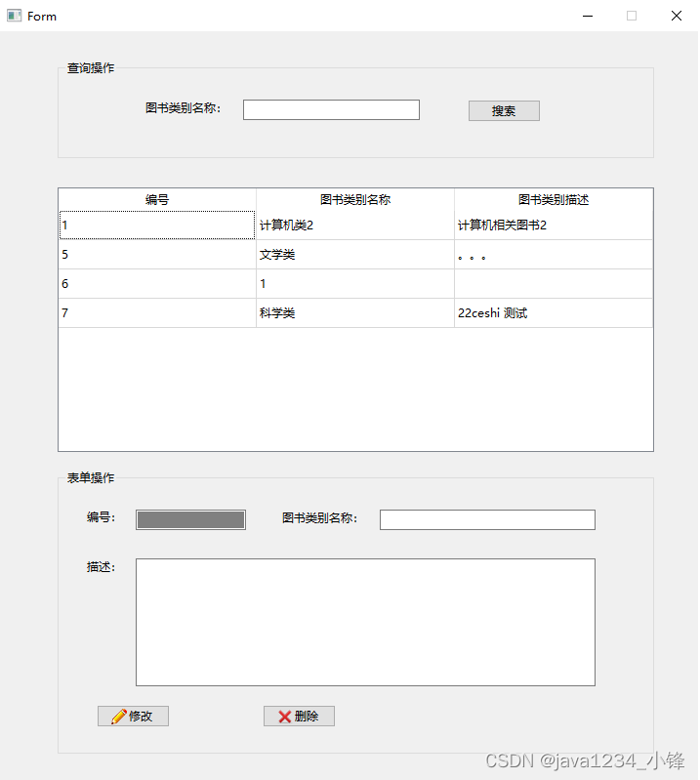Select the empty description cell in row 6
Screen dimensions: 700x780
555,284
